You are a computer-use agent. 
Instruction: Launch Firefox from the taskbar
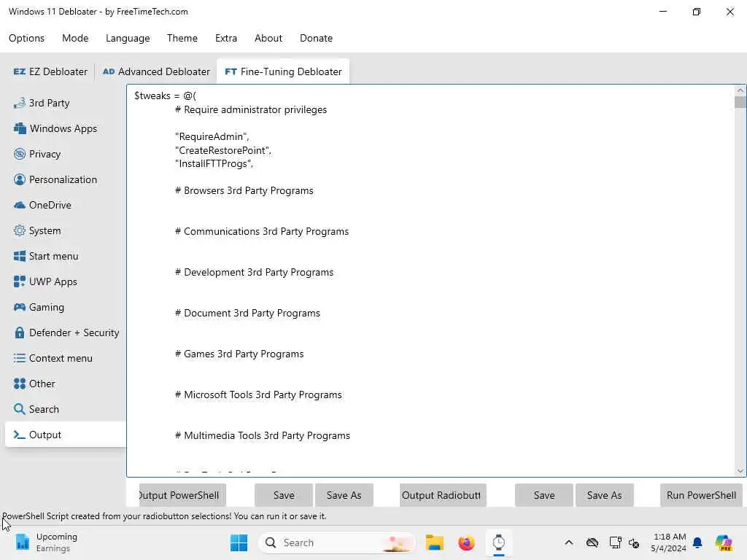(x=466, y=542)
